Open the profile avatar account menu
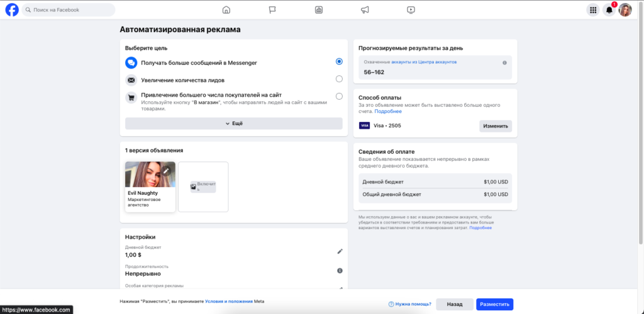 (625, 10)
